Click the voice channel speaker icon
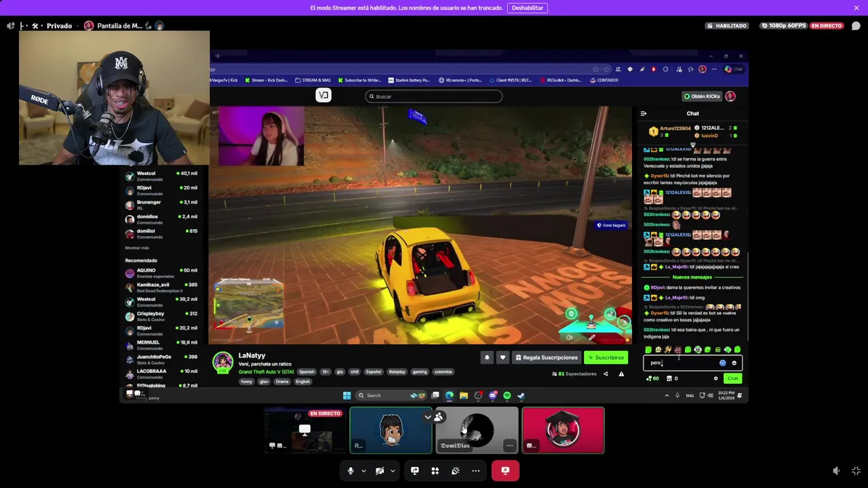The image size is (868, 488). click(10, 26)
